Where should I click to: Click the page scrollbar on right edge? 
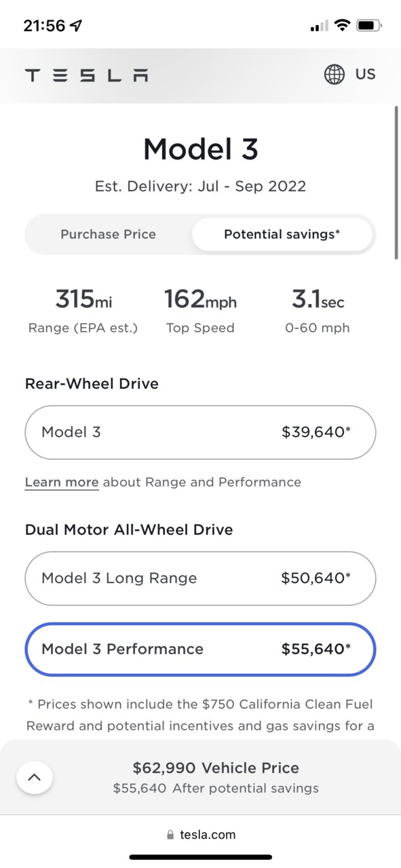pos(396,182)
